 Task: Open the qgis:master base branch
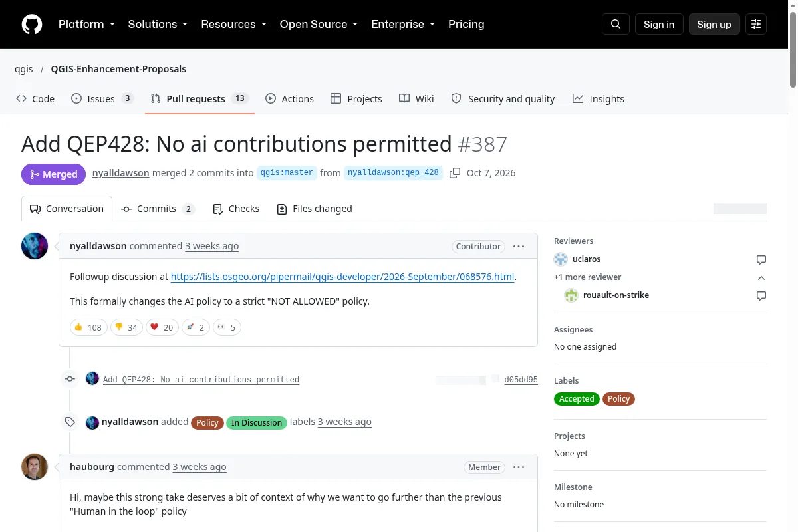(x=287, y=173)
